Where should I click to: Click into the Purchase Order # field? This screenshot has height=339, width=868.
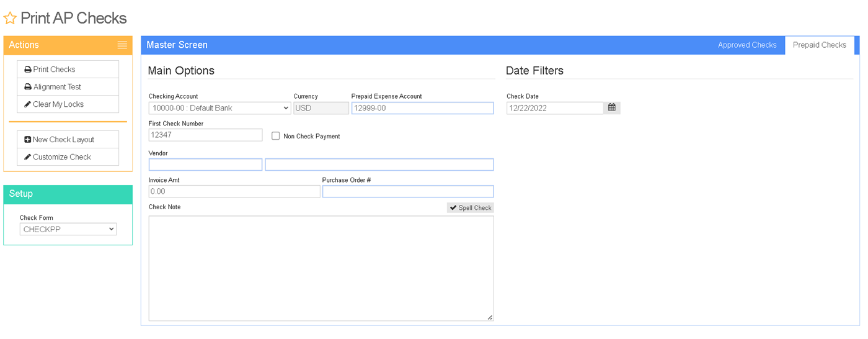pos(408,191)
